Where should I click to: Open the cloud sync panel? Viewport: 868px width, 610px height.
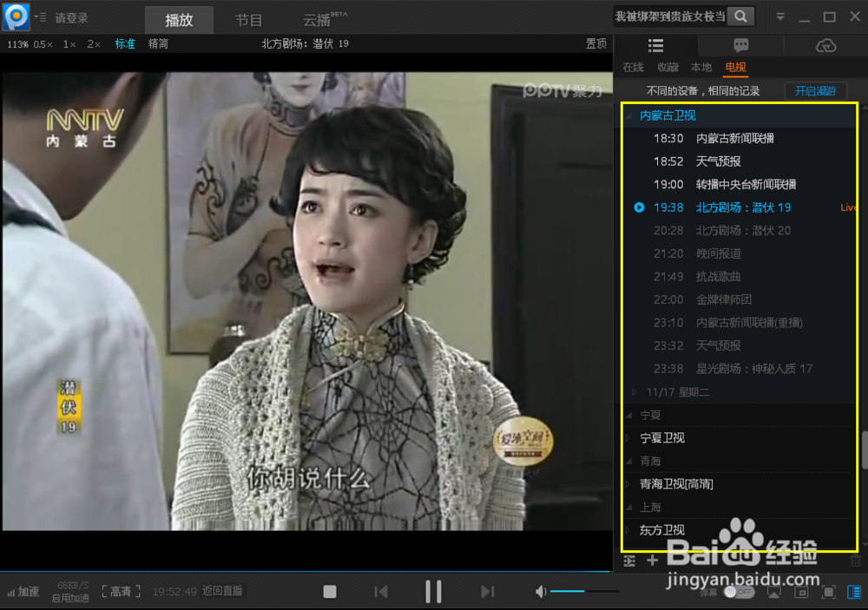point(826,46)
